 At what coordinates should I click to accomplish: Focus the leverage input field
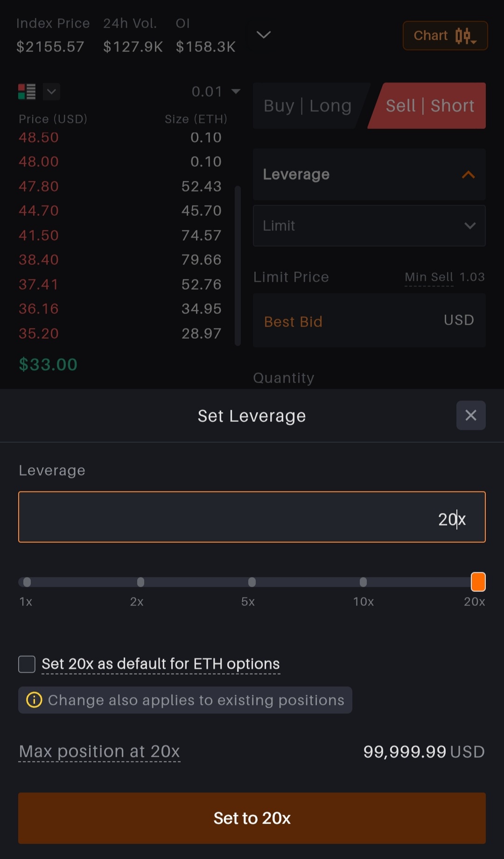point(252,517)
